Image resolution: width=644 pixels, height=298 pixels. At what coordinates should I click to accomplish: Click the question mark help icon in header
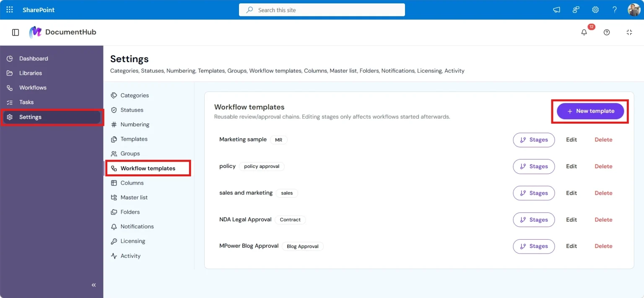615,10
